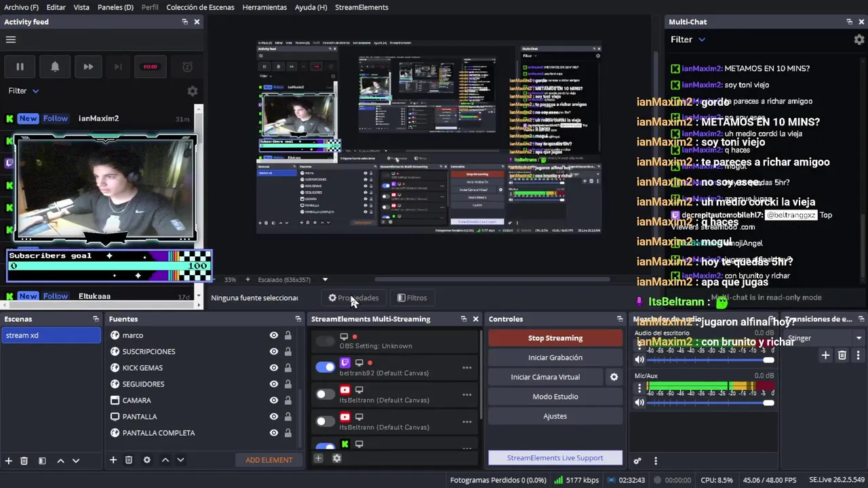Add a new scene with plus icon
The height and width of the screenshot is (488, 868).
pos(9,460)
